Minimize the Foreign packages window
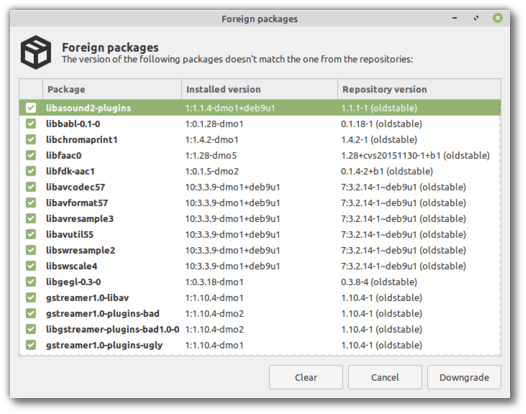The image size is (526, 414). (455, 18)
